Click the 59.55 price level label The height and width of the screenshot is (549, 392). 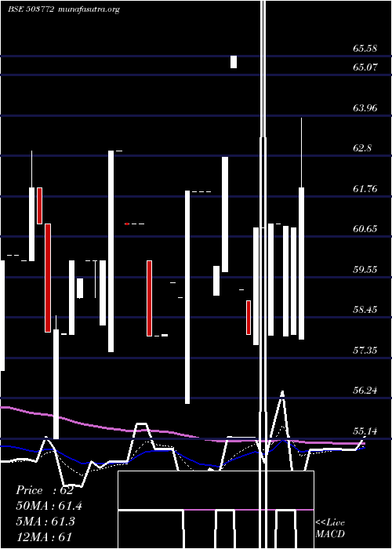(365, 269)
